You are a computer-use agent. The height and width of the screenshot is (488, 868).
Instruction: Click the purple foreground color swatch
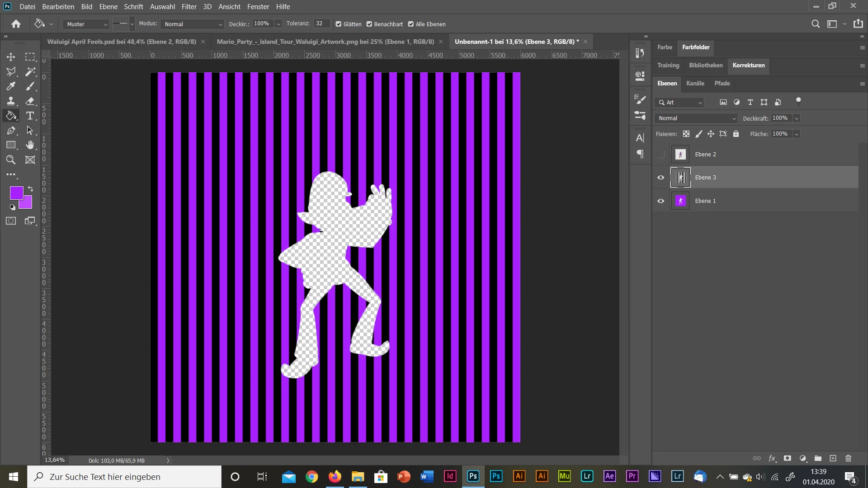[16, 193]
